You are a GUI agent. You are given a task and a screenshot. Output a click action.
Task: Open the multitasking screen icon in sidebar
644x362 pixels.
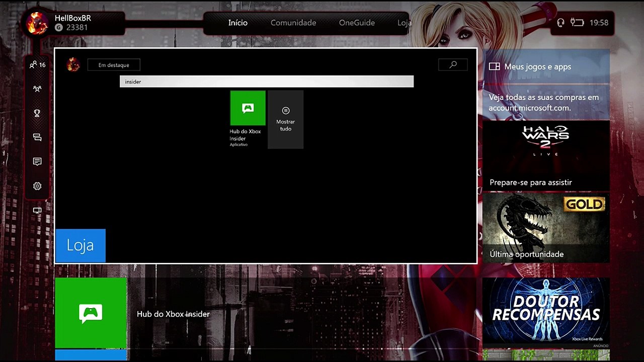pos(37,210)
